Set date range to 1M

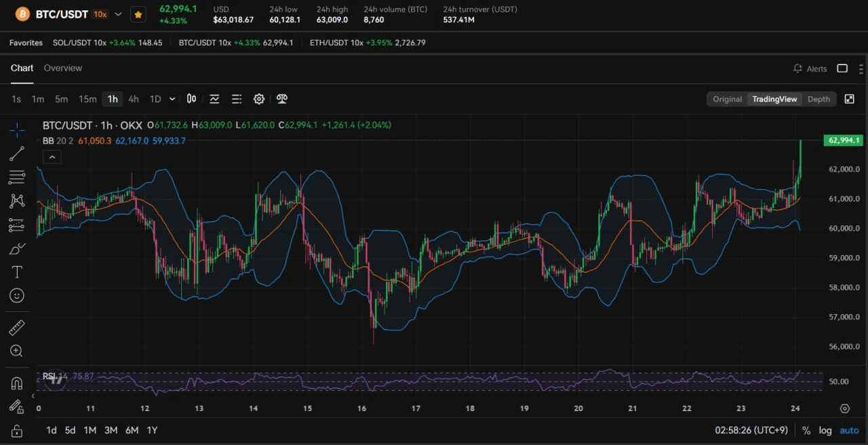tap(90, 430)
